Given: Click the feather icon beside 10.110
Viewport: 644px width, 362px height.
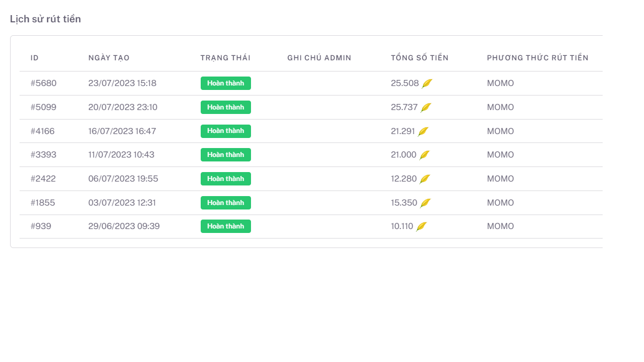Looking at the screenshot, I should pos(422,226).
